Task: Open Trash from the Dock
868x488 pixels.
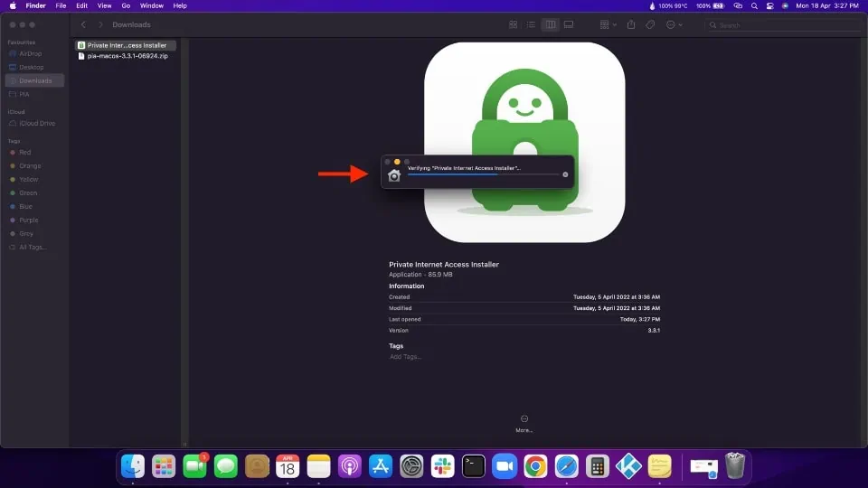Action: (735, 466)
